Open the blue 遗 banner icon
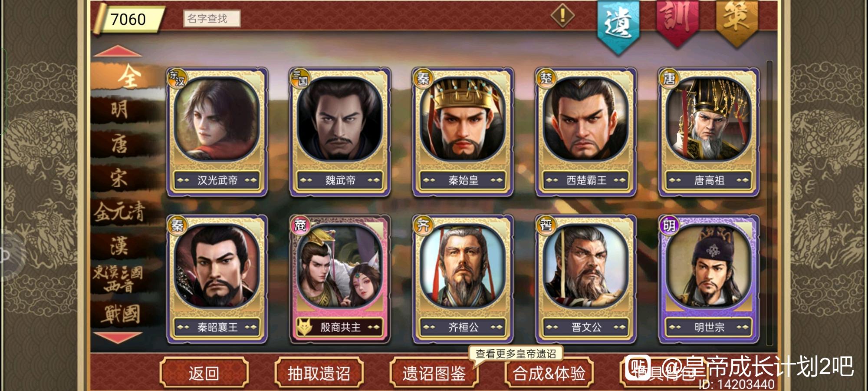The width and height of the screenshot is (868, 391). click(x=618, y=26)
